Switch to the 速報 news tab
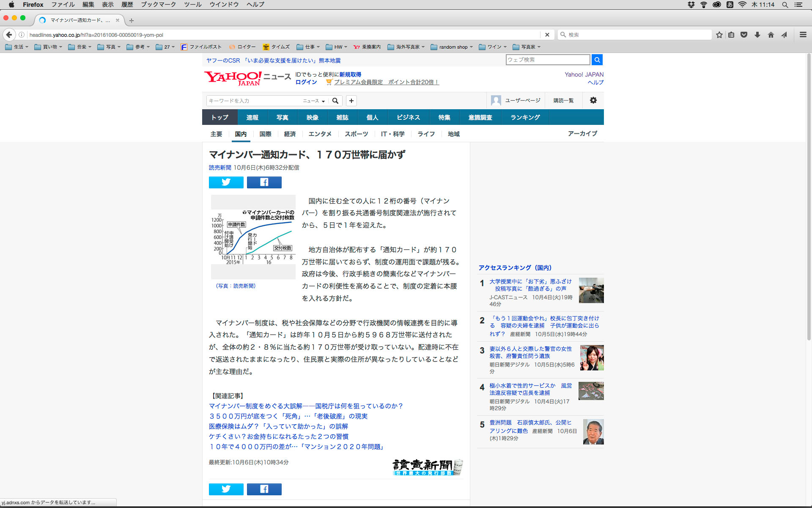This screenshot has width=812, height=508. pyautogui.click(x=252, y=117)
